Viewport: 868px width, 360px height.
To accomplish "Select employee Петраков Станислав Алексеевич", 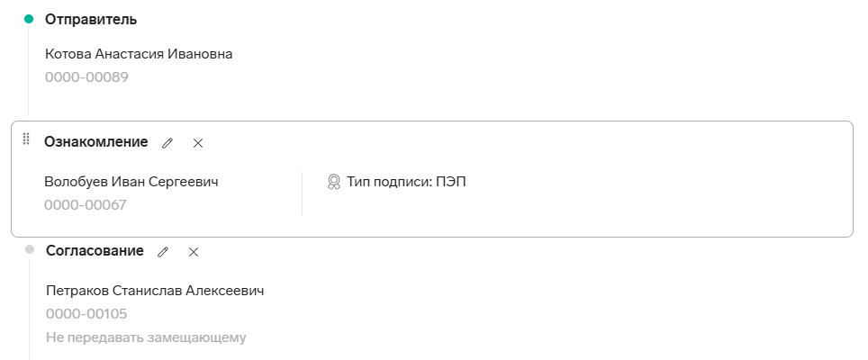I will (x=155, y=291).
